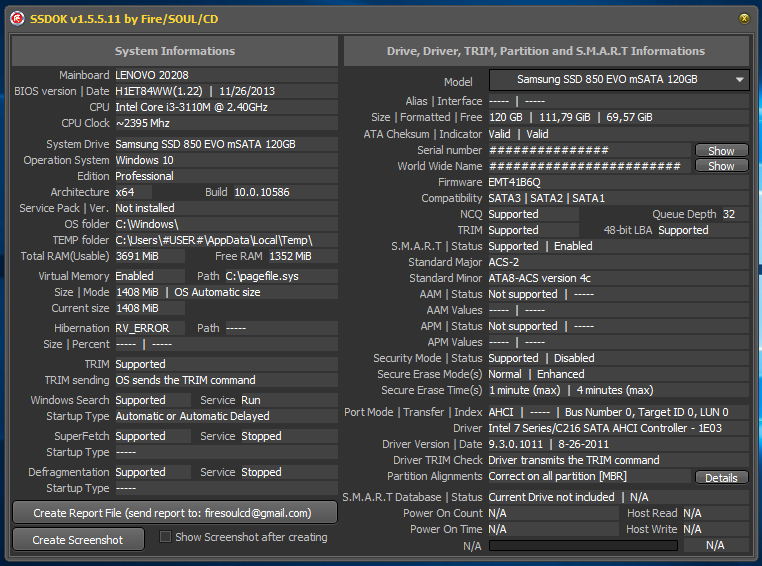762x566 pixels.
Task: Click Service Pack value Not installed
Action: 145,208
